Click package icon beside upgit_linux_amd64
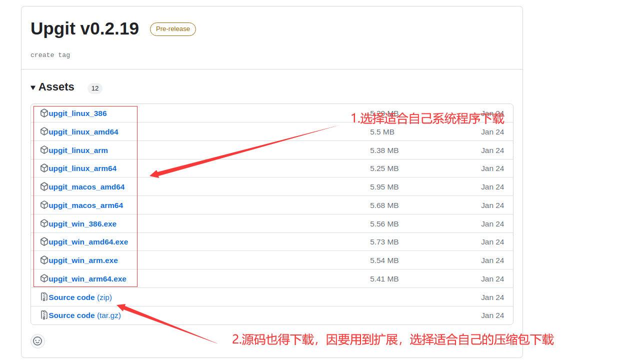 click(x=44, y=131)
